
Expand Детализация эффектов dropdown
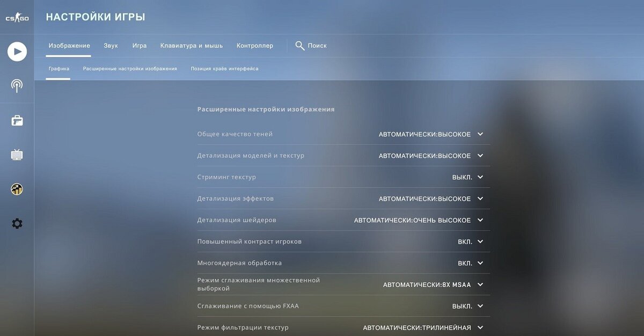431,199
